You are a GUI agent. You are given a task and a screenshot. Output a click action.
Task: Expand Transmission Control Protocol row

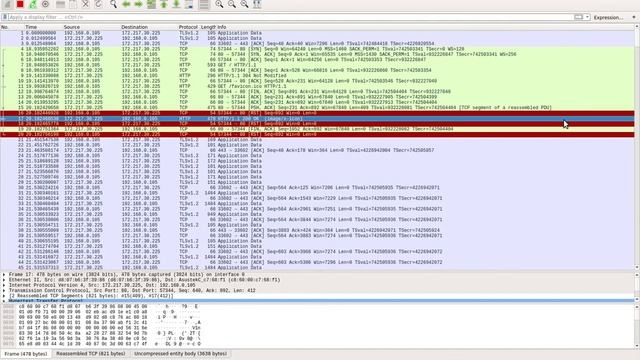[x=4, y=291]
